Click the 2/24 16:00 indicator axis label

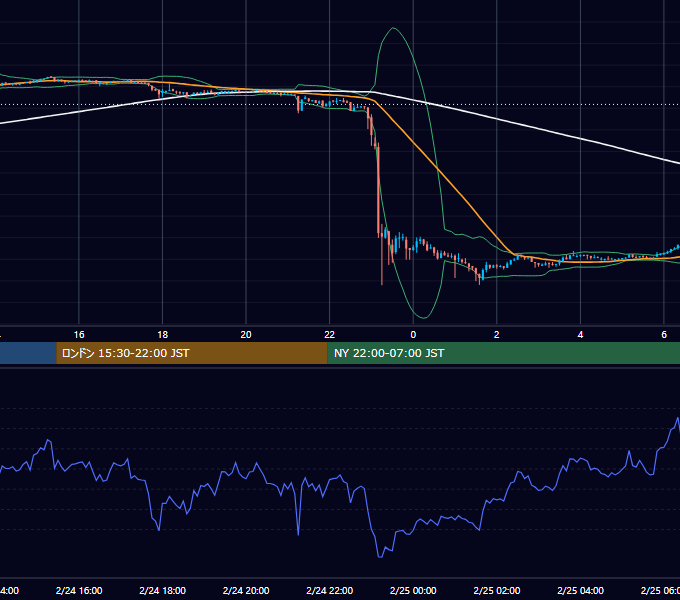[x=79, y=590]
